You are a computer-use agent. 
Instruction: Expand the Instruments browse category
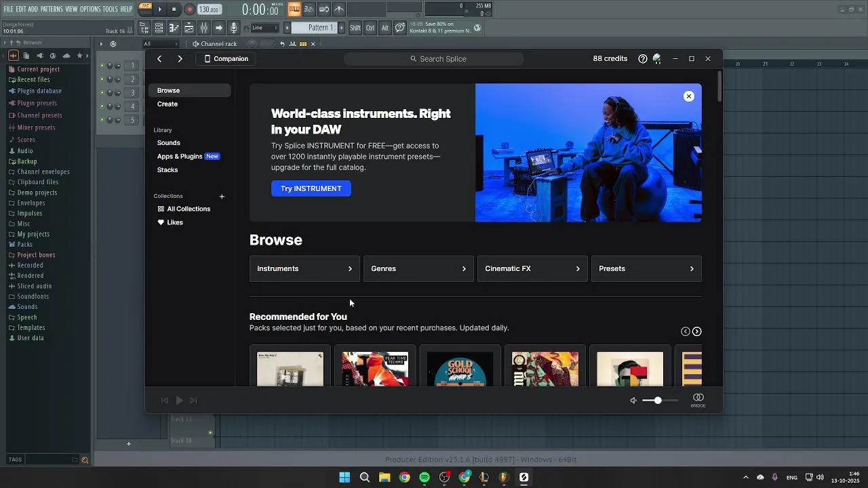click(x=304, y=269)
